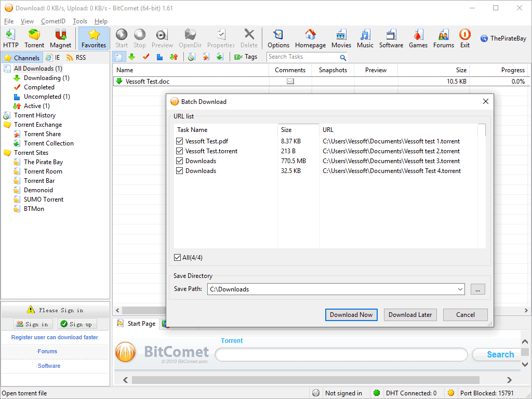Go to Homepage via toolbar icon
The width and height of the screenshot is (532, 399).
310,38
